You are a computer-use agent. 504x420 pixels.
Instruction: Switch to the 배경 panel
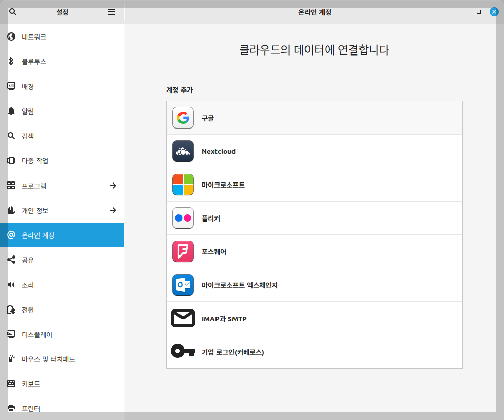(x=62, y=86)
